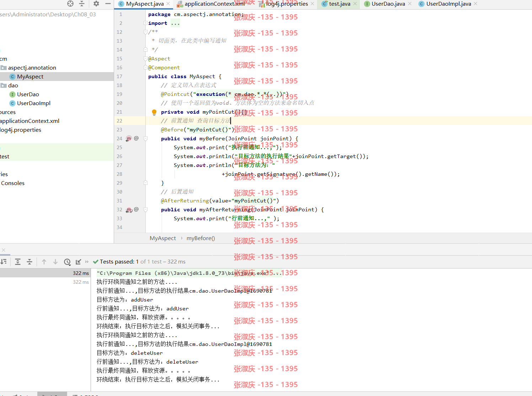Select the highlighted 322 ms test result row
532x396 pixels.
[45, 273]
